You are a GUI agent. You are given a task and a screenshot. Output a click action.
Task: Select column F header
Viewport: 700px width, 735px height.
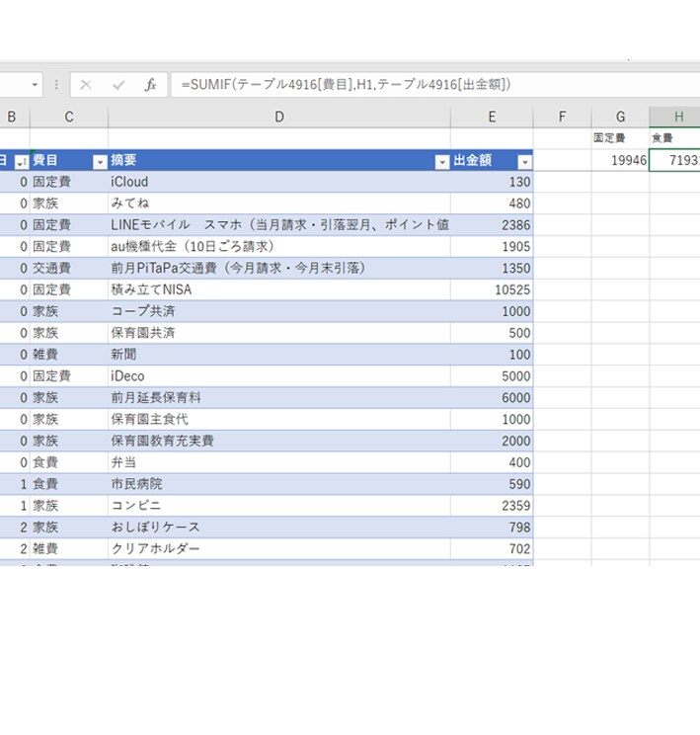tap(562, 117)
